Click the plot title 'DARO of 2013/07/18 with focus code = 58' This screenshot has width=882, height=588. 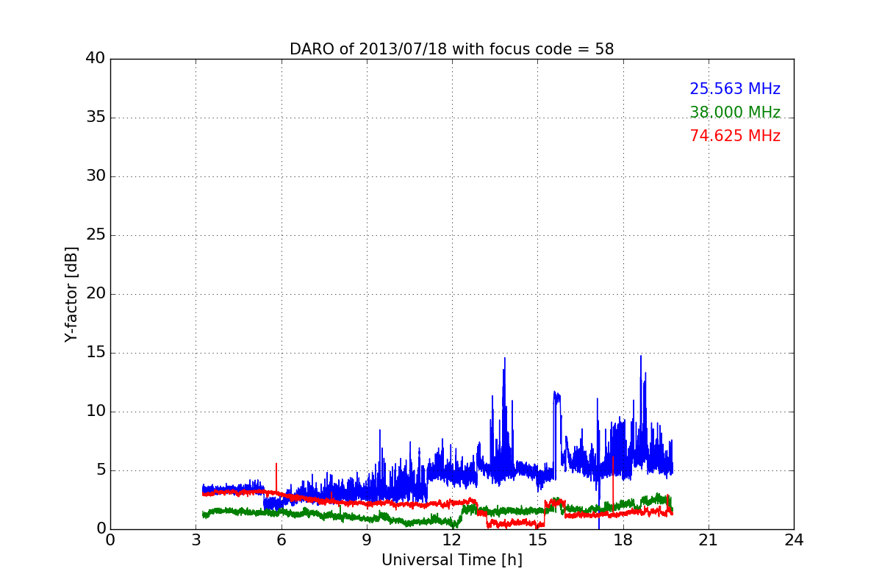pyautogui.click(x=451, y=49)
